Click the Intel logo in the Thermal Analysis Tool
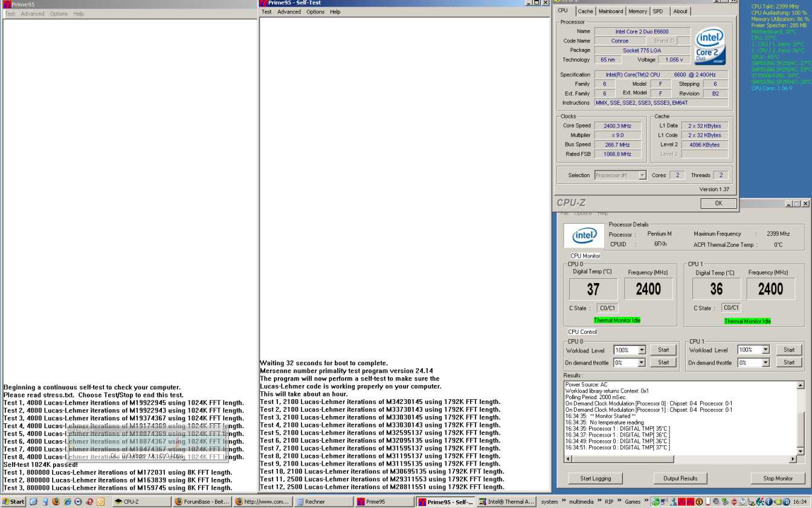 coord(584,236)
